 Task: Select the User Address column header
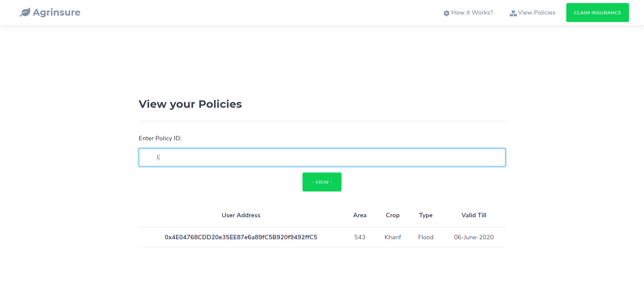(241, 215)
